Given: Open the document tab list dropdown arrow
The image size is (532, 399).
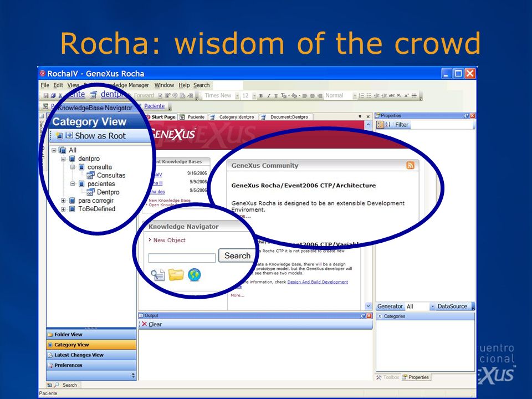Looking at the screenshot, I should click(360, 117).
